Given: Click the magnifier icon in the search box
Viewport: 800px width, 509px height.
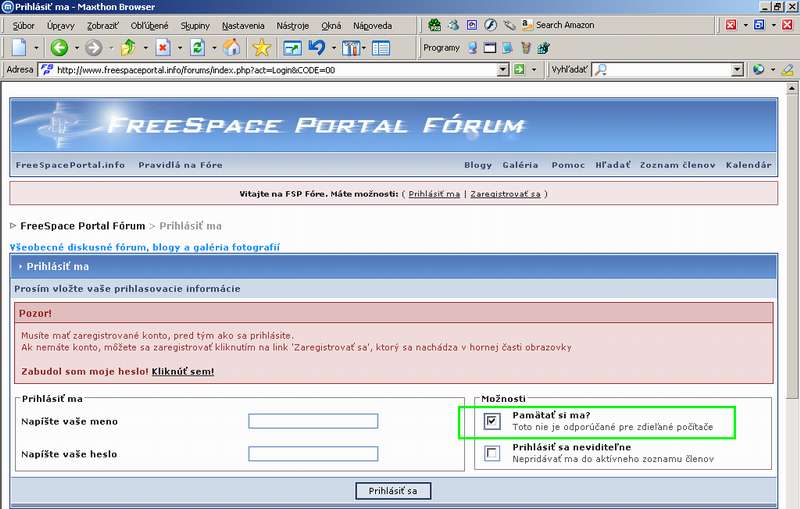Looking at the screenshot, I should 601,69.
